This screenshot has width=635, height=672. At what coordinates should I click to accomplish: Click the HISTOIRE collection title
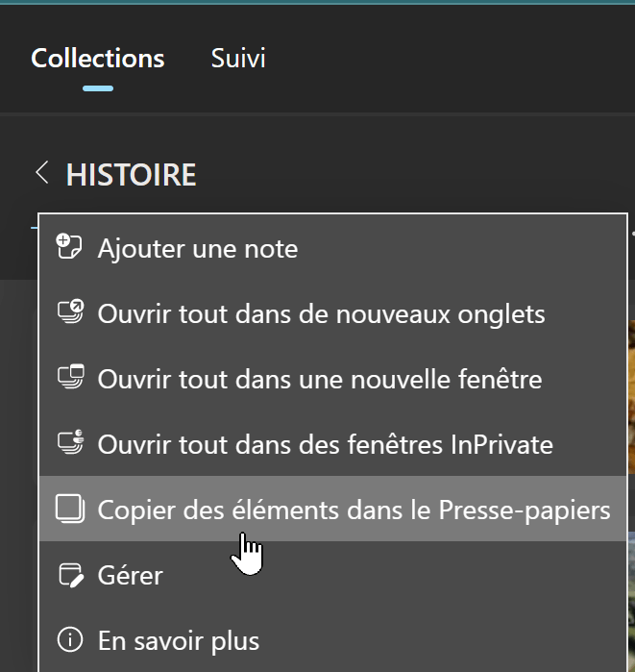pyautogui.click(x=131, y=175)
